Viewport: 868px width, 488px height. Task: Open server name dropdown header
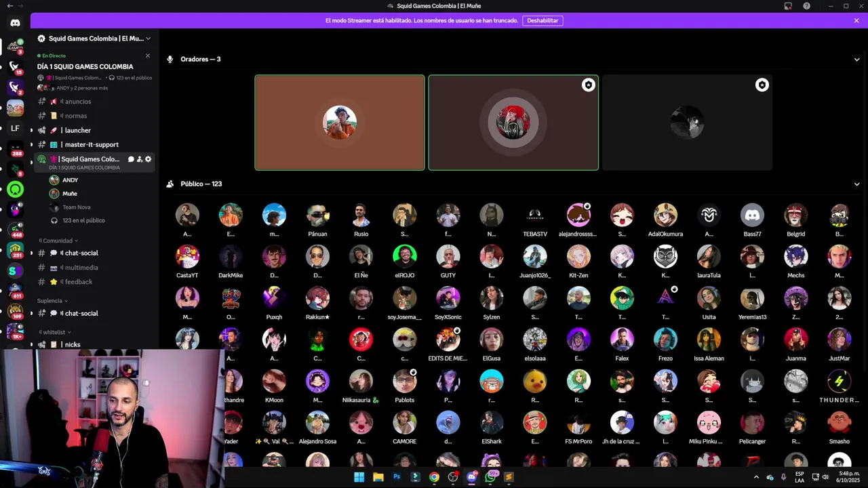95,39
